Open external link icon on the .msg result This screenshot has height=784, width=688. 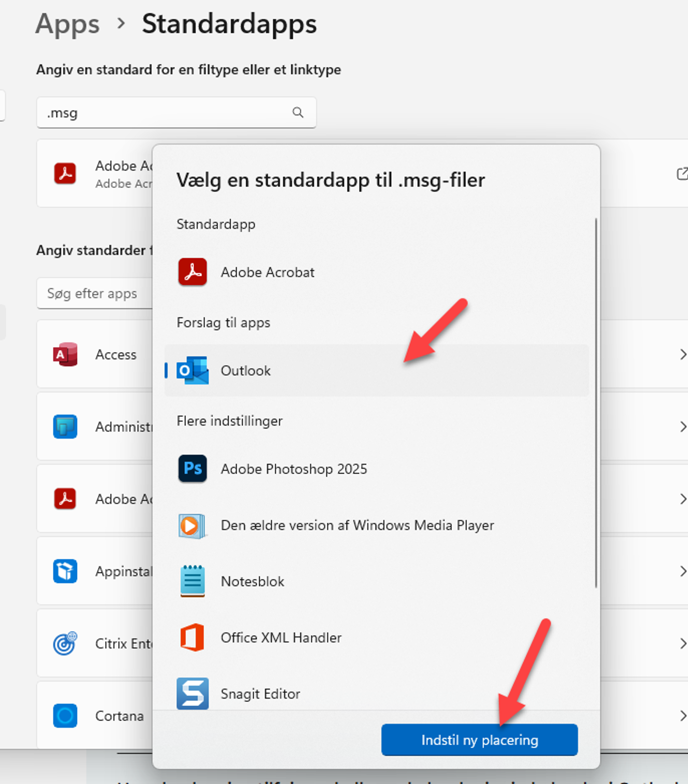pyautogui.click(x=682, y=174)
